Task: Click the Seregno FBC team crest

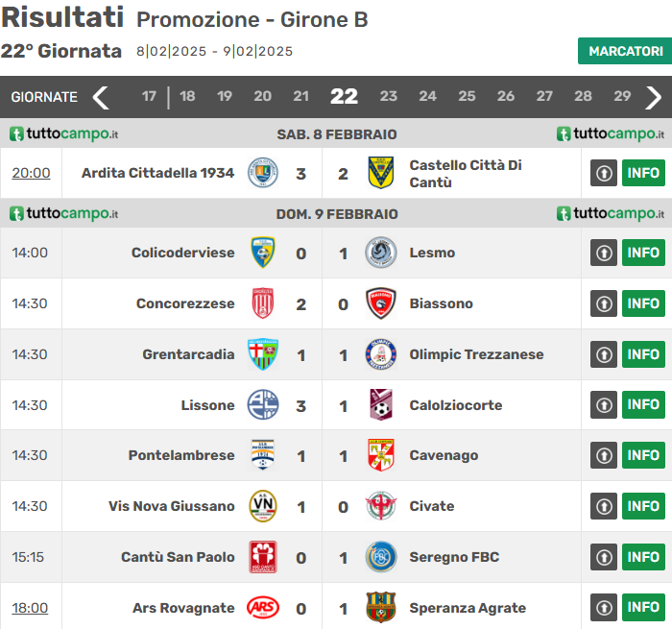Action: click(381, 557)
